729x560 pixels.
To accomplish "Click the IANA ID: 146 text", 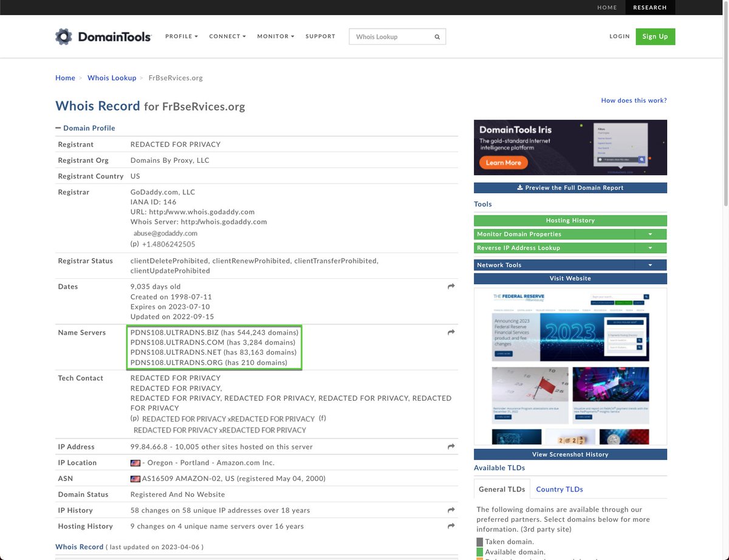I will click(x=154, y=202).
